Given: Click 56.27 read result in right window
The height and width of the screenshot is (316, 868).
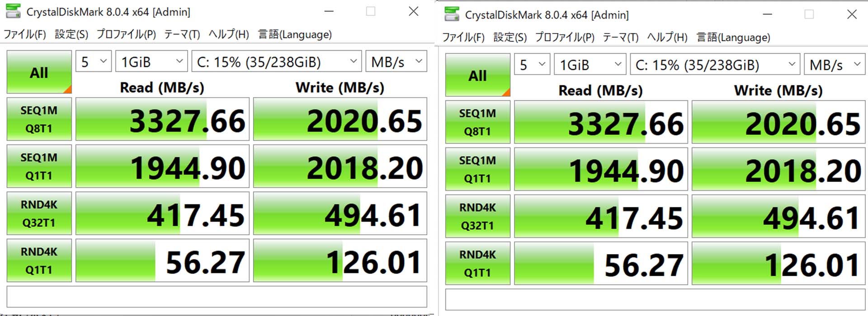Looking at the screenshot, I should click(601, 263).
